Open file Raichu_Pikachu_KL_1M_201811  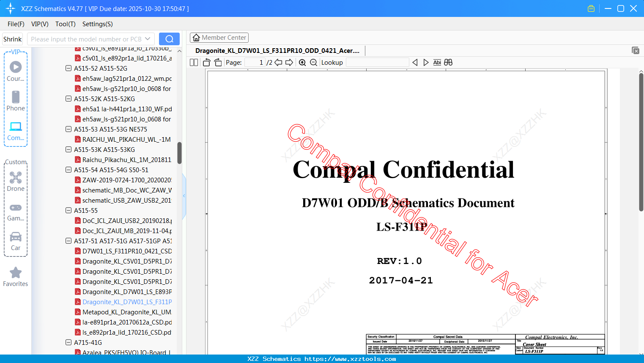[x=123, y=159]
